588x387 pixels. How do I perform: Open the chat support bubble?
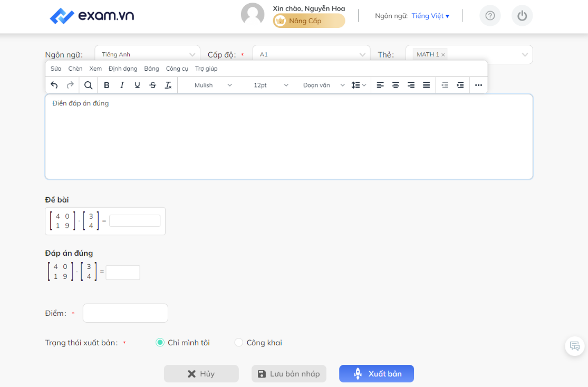click(574, 346)
